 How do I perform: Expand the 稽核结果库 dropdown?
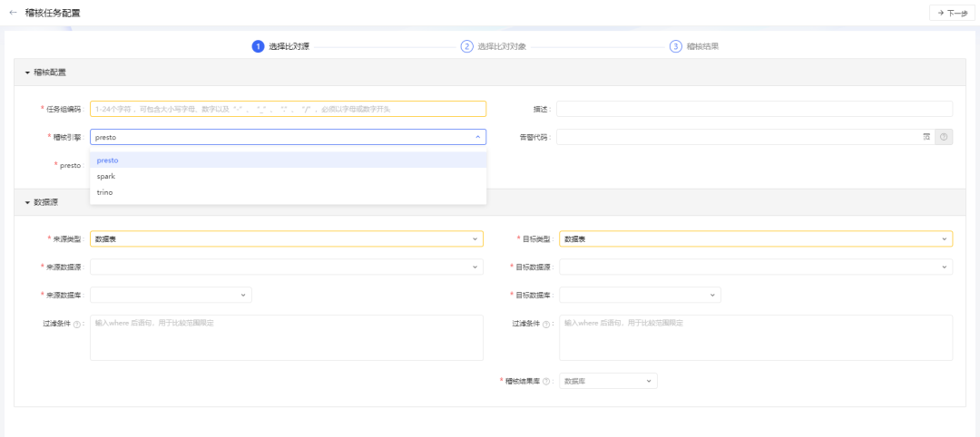coord(608,382)
